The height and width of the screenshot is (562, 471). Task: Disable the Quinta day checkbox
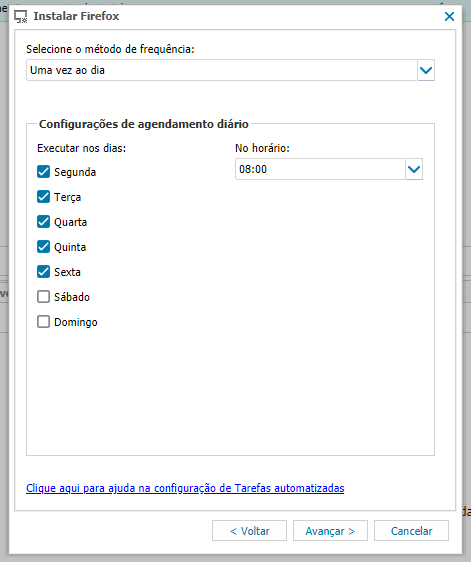[x=43, y=247]
